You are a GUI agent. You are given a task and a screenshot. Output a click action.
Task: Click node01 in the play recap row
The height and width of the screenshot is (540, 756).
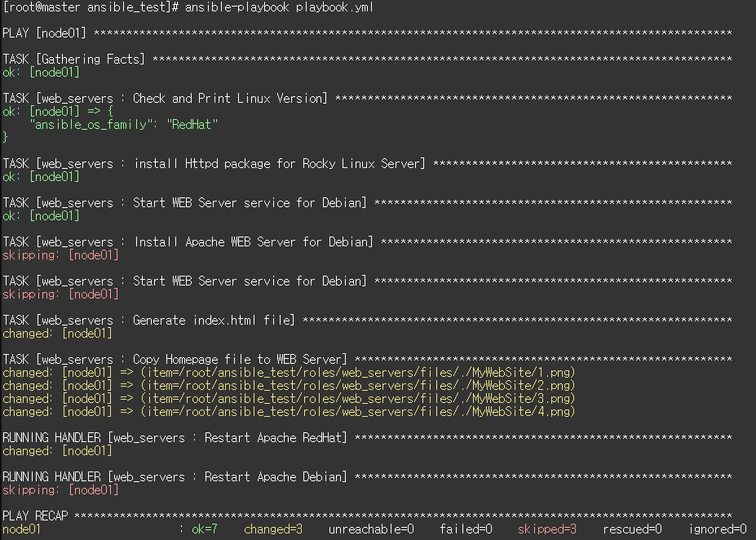[22, 529]
